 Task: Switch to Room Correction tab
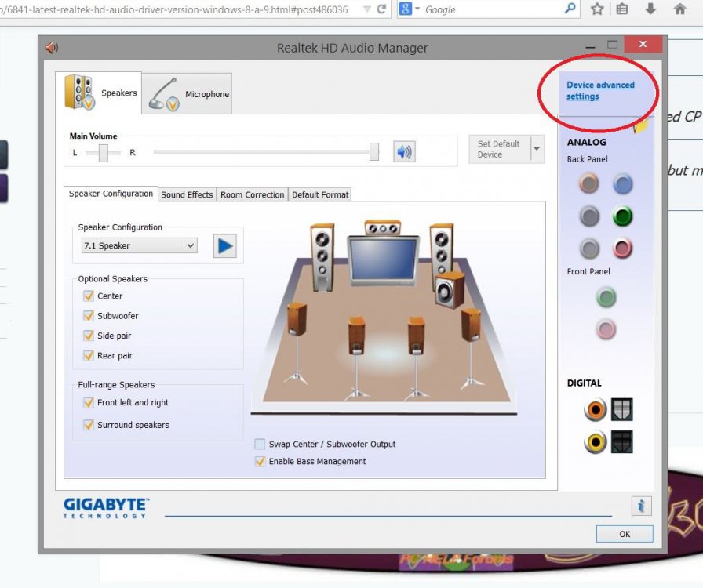tap(252, 194)
